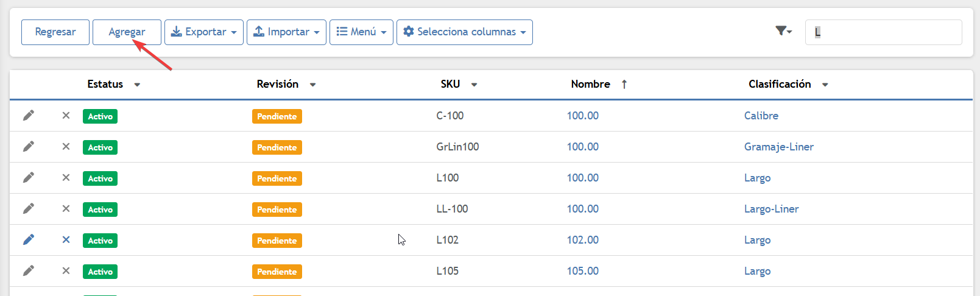980x296 pixels.
Task: Edit the C-100 row pencil icon
Action: click(29, 116)
